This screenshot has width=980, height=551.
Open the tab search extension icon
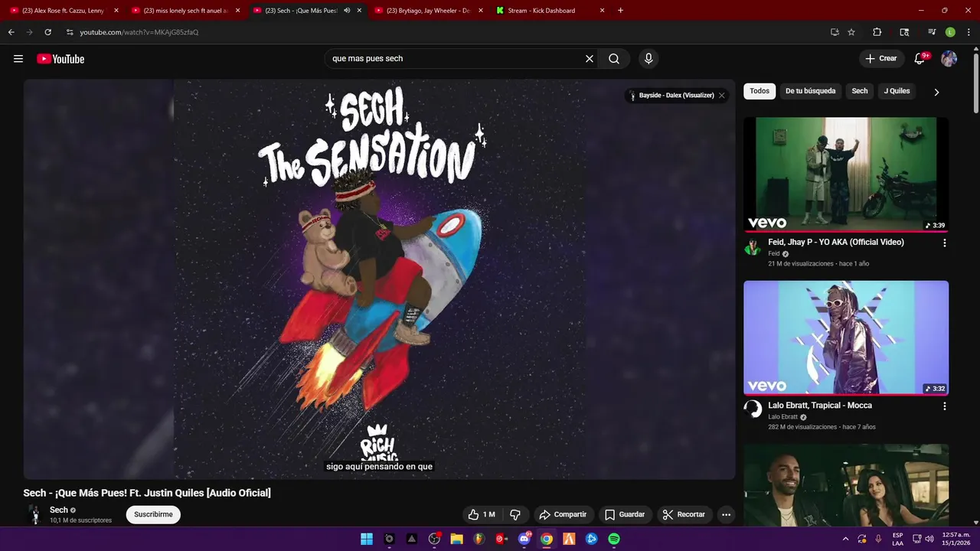(x=904, y=32)
